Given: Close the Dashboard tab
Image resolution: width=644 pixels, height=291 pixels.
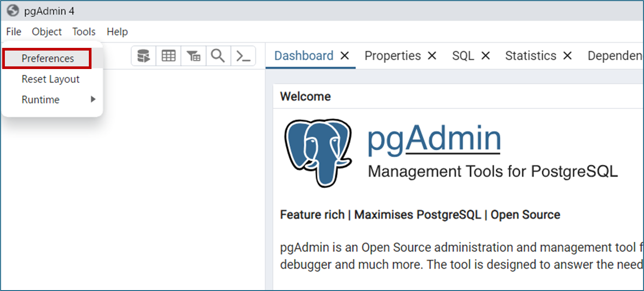Looking at the screenshot, I should [345, 56].
